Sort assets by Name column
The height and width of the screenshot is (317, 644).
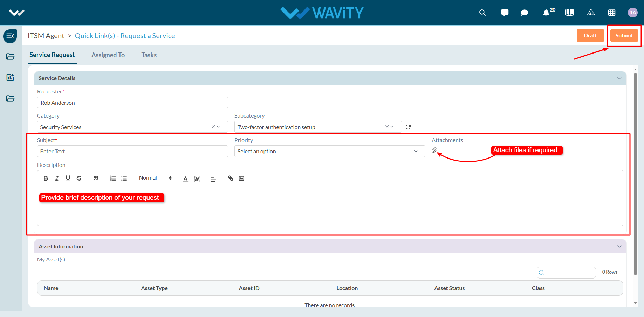(51, 288)
